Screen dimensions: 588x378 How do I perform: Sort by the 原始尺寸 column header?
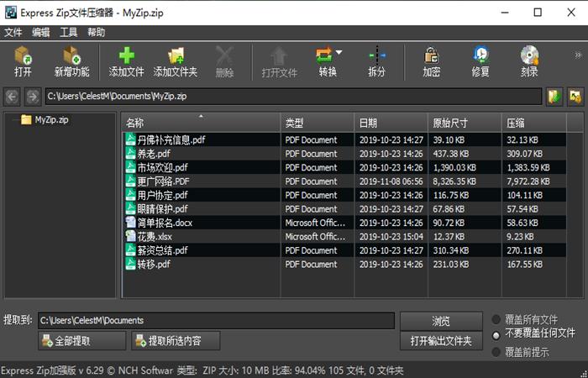point(465,123)
